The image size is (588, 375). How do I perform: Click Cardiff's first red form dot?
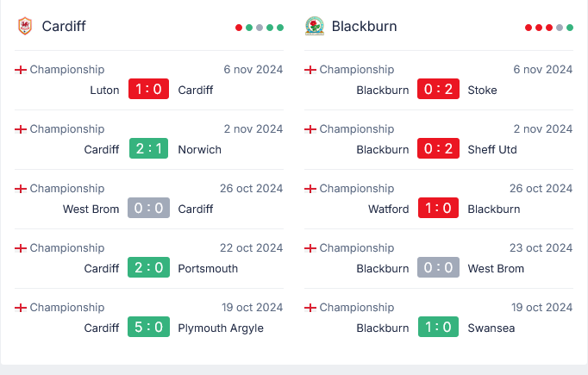(239, 28)
